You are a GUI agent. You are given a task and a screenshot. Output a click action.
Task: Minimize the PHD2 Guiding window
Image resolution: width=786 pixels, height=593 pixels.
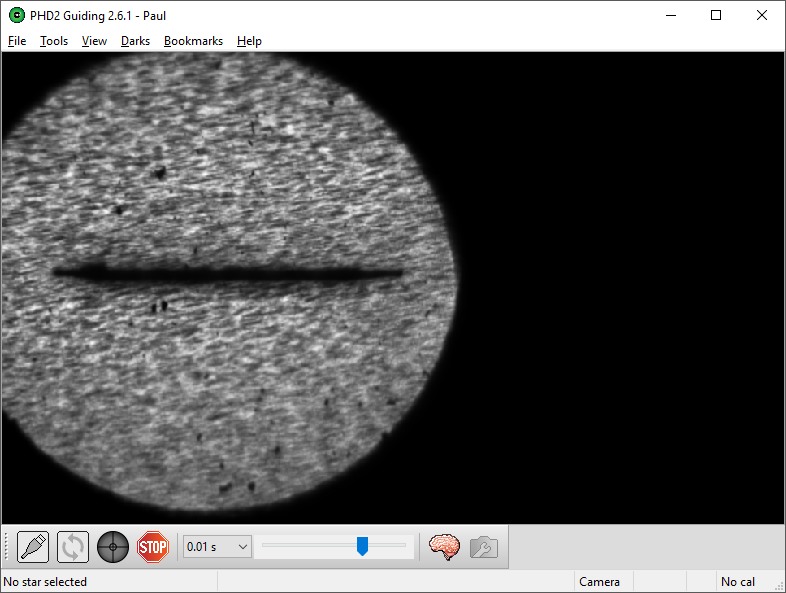point(671,15)
